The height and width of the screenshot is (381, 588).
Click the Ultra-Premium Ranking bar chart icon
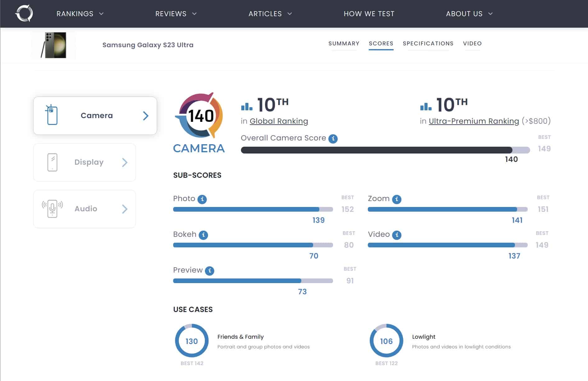426,106
